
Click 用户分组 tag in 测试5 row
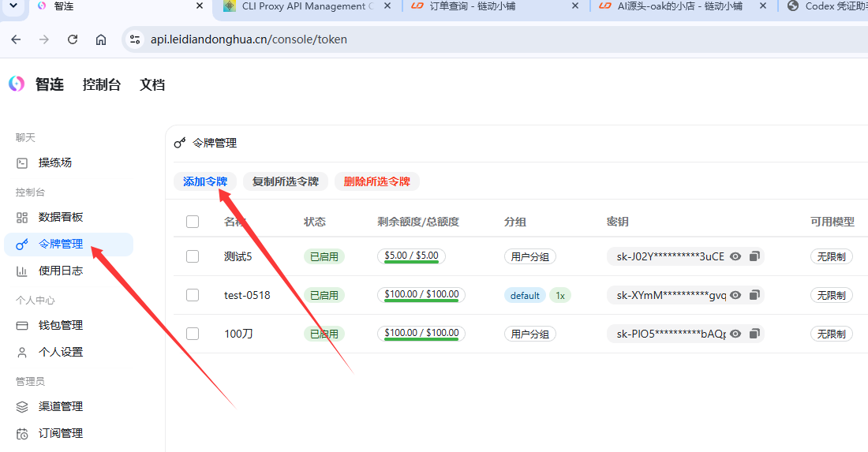tap(529, 256)
